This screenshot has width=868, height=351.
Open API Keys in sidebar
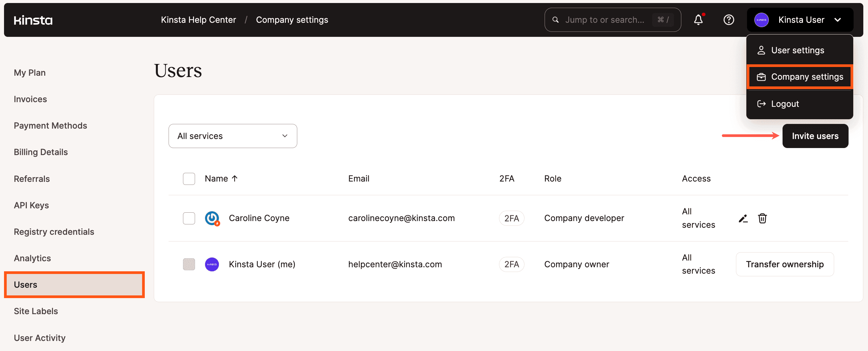click(x=32, y=205)
